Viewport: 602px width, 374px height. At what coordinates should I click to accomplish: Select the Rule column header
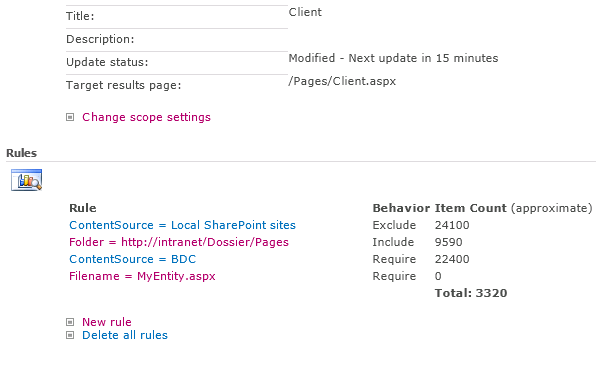(x=83, y=208)
